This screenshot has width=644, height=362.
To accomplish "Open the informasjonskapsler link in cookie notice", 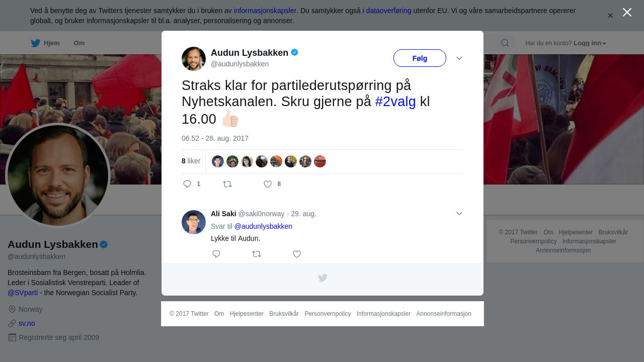I will coord(265,11).
